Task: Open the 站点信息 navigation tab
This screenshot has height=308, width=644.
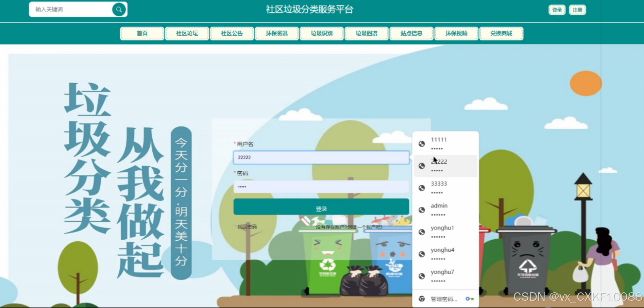Action: (411, 33)
